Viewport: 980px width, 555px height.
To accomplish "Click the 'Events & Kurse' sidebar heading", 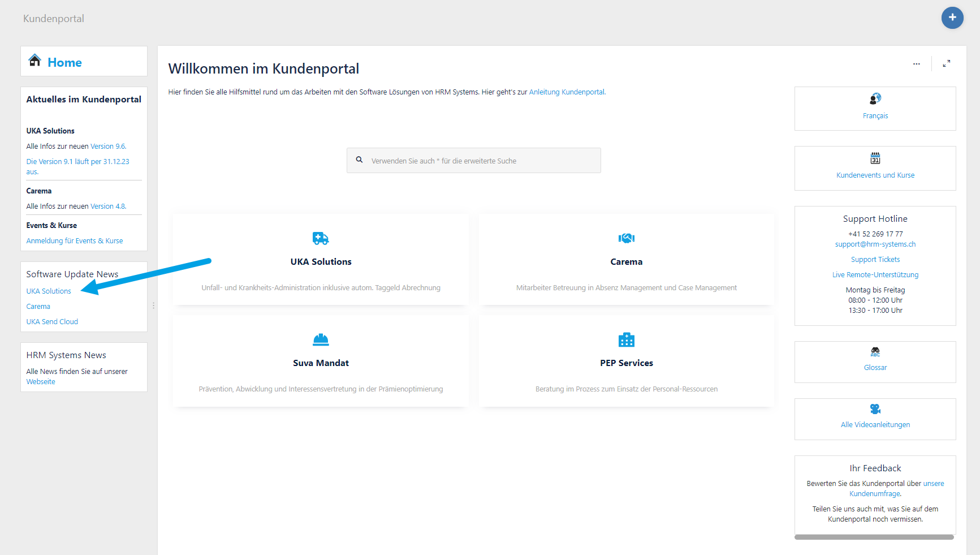I will pyautogui.click(x=51, y=225).
